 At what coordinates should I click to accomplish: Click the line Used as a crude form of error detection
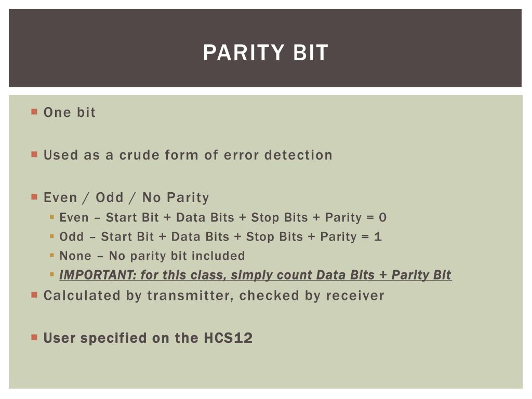pos(188,155)
